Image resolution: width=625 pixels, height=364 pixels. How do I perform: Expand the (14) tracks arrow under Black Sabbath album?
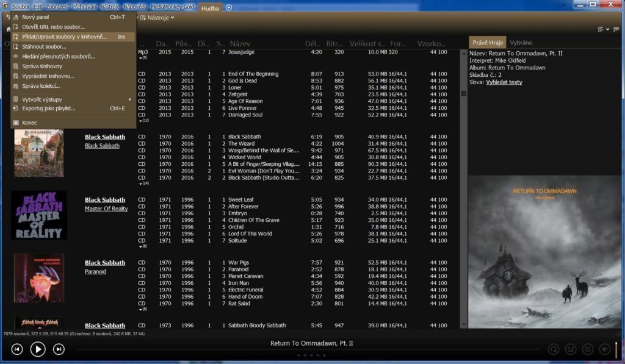[x=143, y=184]
